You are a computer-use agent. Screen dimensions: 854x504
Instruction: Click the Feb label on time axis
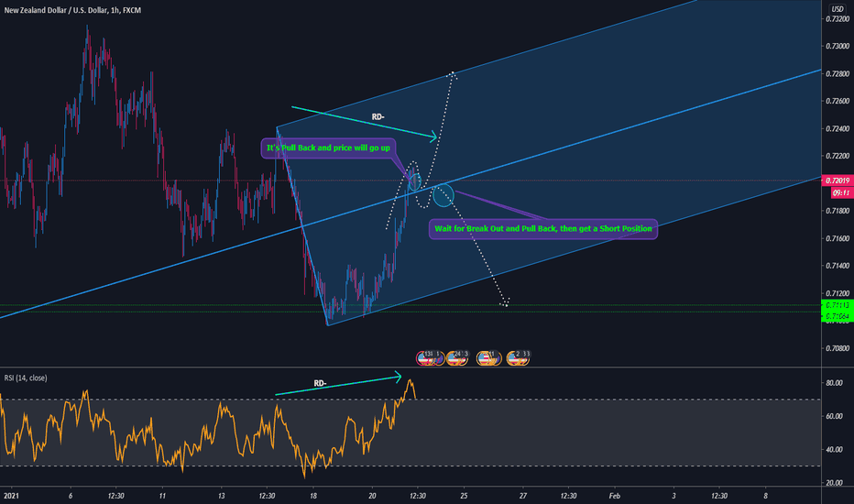point(614,496)
